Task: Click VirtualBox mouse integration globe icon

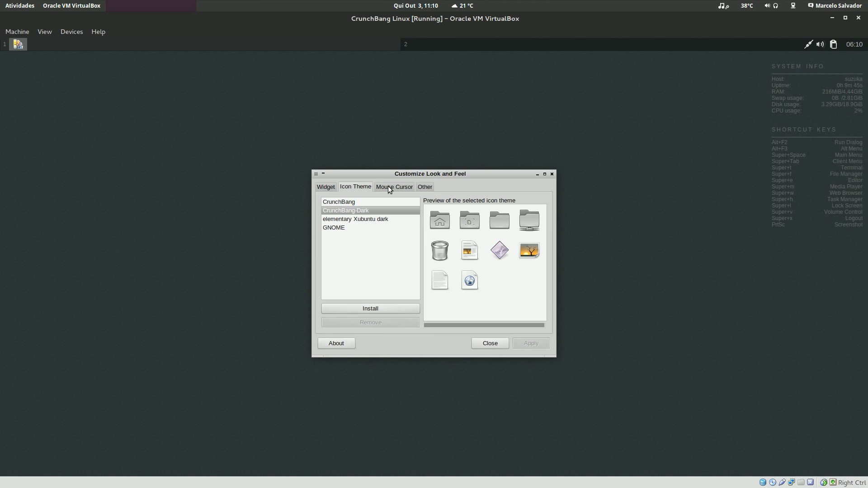Action: point(824,482)
